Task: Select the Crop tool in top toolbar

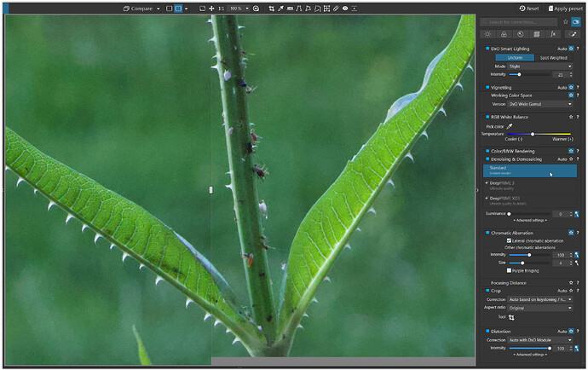Action: 271,9
